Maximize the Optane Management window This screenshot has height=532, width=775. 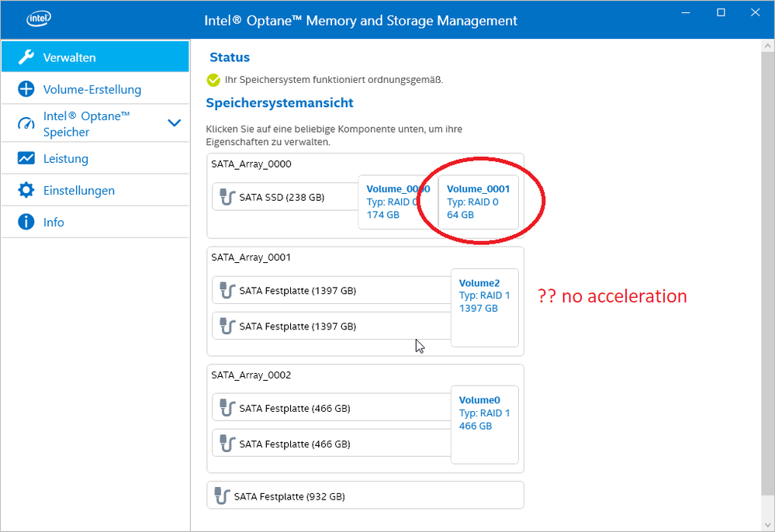click(x=721, y=13)
